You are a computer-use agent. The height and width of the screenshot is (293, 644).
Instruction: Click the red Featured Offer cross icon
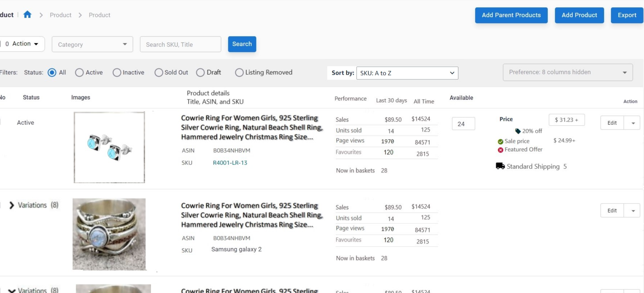coord(500,150)
